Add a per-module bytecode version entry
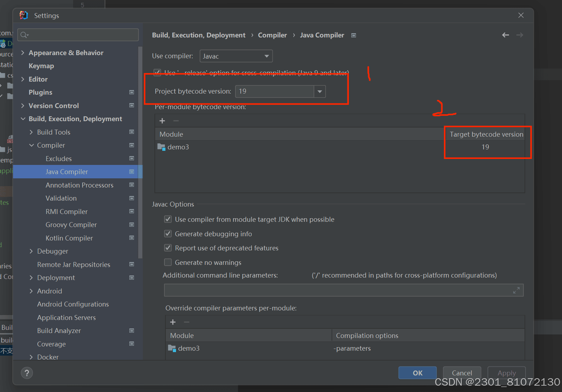The image size is (562, 392). (162, 121)
